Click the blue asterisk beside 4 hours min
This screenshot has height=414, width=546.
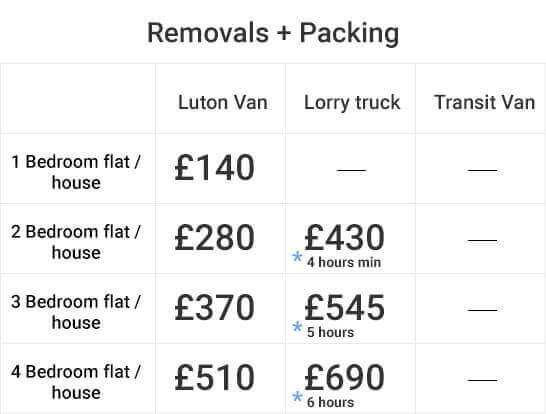[x=297, y=257]
